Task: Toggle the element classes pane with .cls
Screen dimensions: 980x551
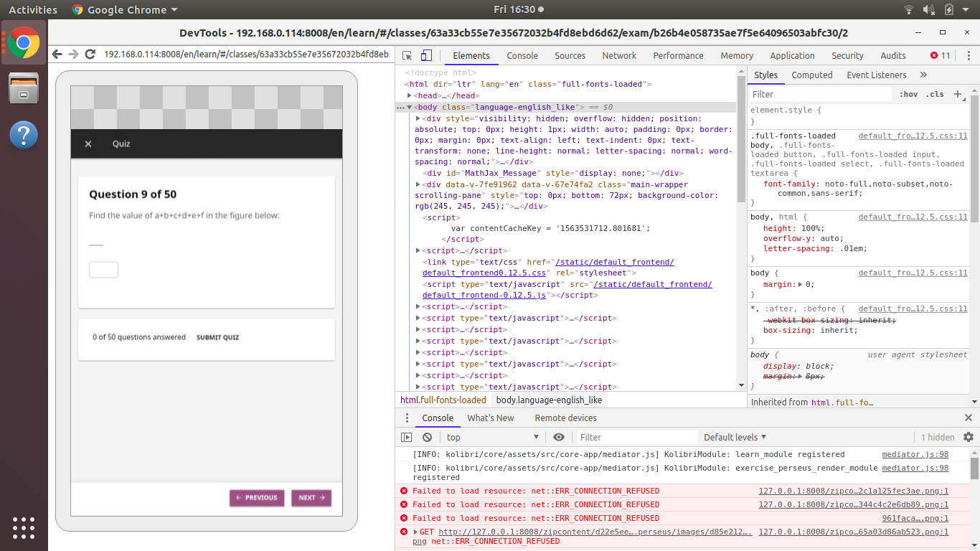Action: [x=935, y=94]
